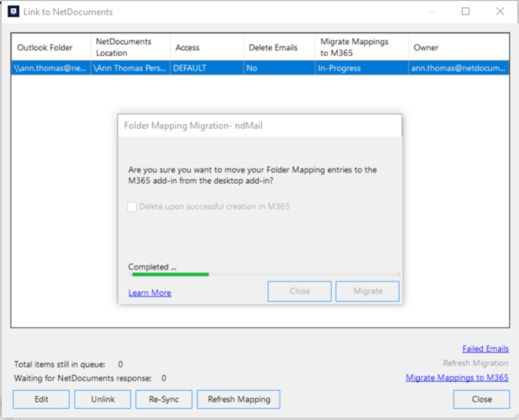Click the Re-Sync button
This screenshot has height=420, width=519.
(163, 399)
